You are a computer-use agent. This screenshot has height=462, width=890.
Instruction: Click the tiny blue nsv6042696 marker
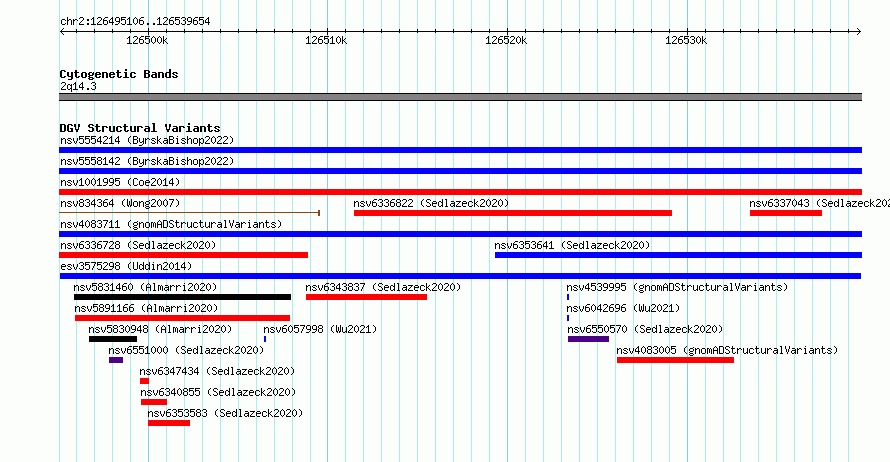click(568, 318)
